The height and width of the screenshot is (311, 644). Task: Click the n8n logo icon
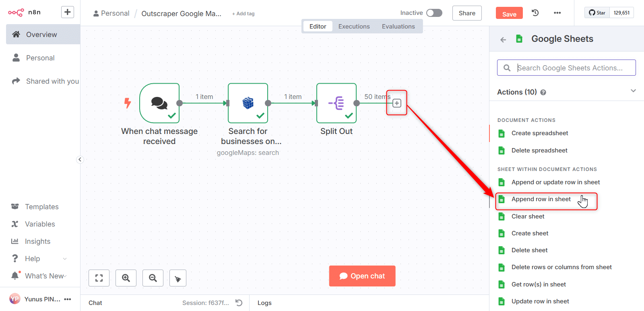click(x=16, y=12)
